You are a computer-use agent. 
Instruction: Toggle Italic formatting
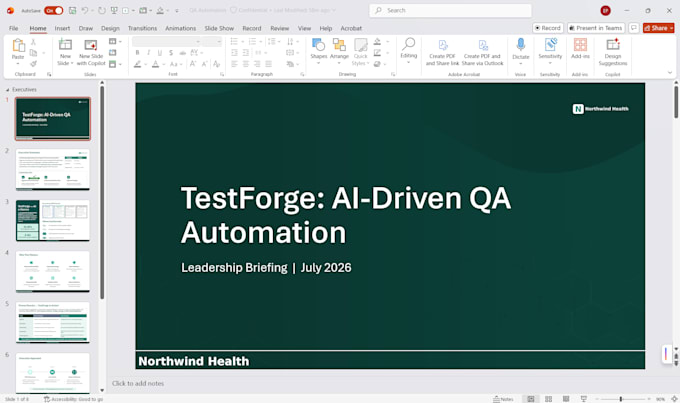(x=148, y=52)
